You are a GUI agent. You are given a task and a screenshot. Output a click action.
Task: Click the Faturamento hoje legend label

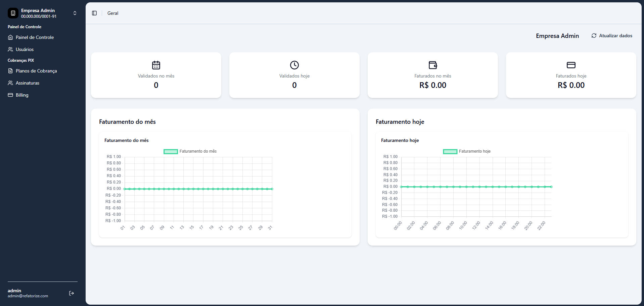click(x=475, y=151)
